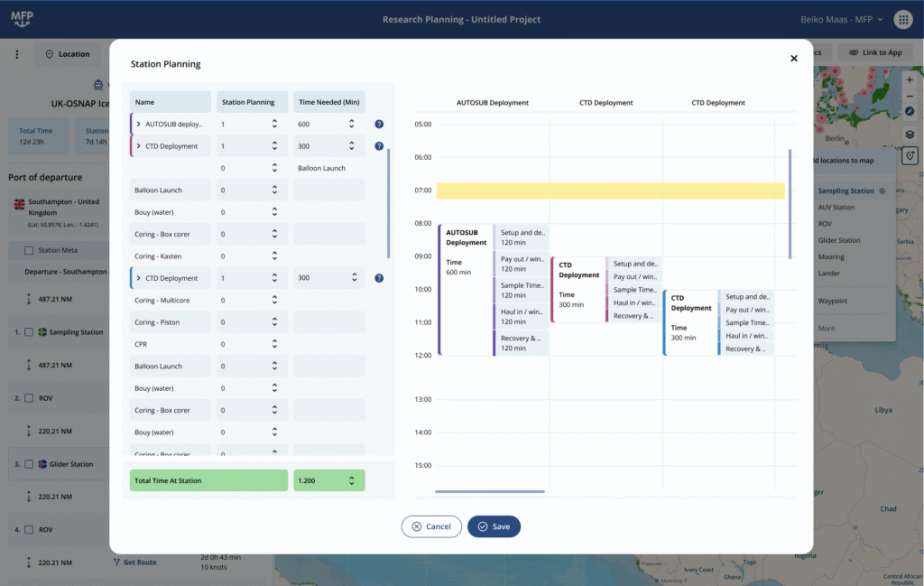Click the MFP anchor logo
The height and width of the screenshot is (586, 924).
pyautogui.click(x=21, y=17)
